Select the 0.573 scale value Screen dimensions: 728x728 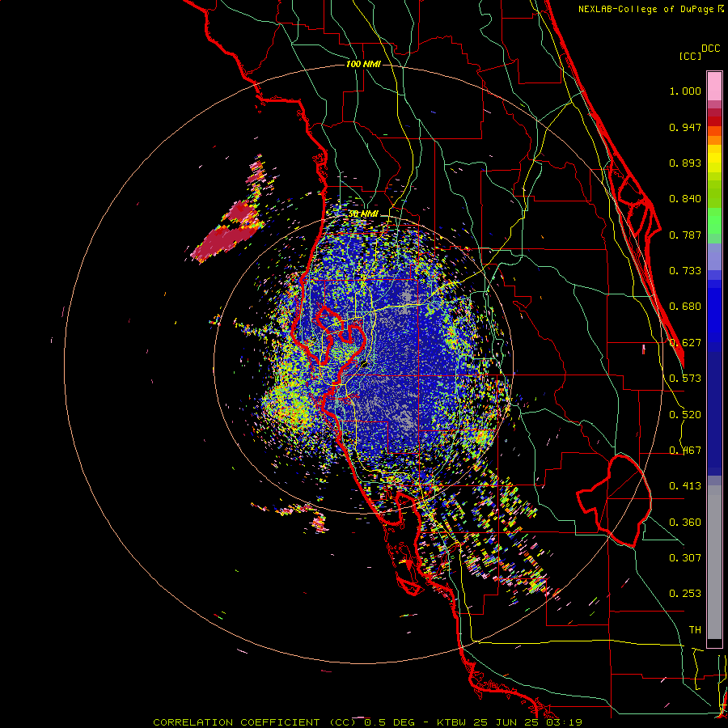coord(685,379)
